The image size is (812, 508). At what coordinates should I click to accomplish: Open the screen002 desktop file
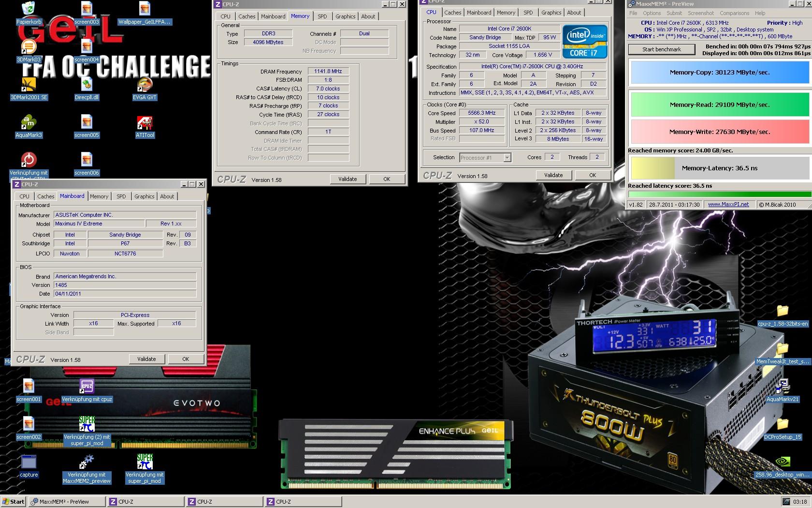[x=29, y=424]
